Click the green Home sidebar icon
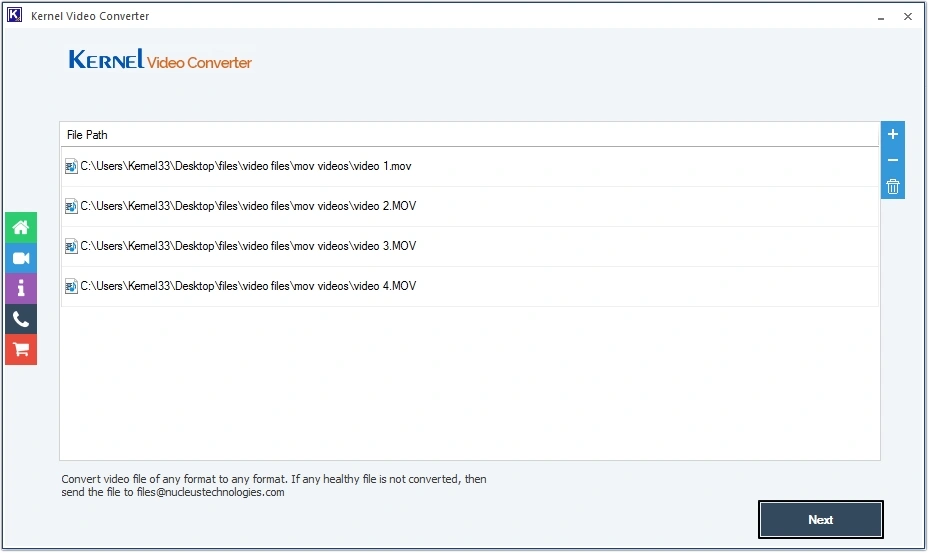Viewport: 929px width, 553px height. coord(21,228)
